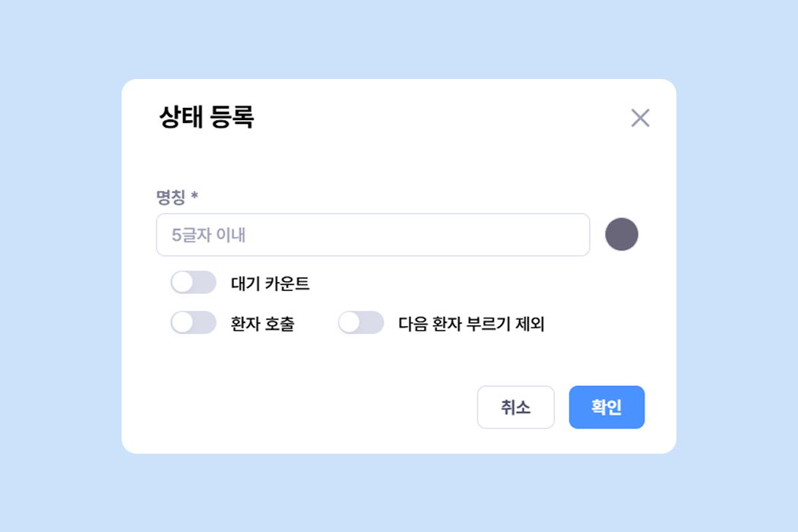Click the required asterisk beside 명칭

(195, 196)
